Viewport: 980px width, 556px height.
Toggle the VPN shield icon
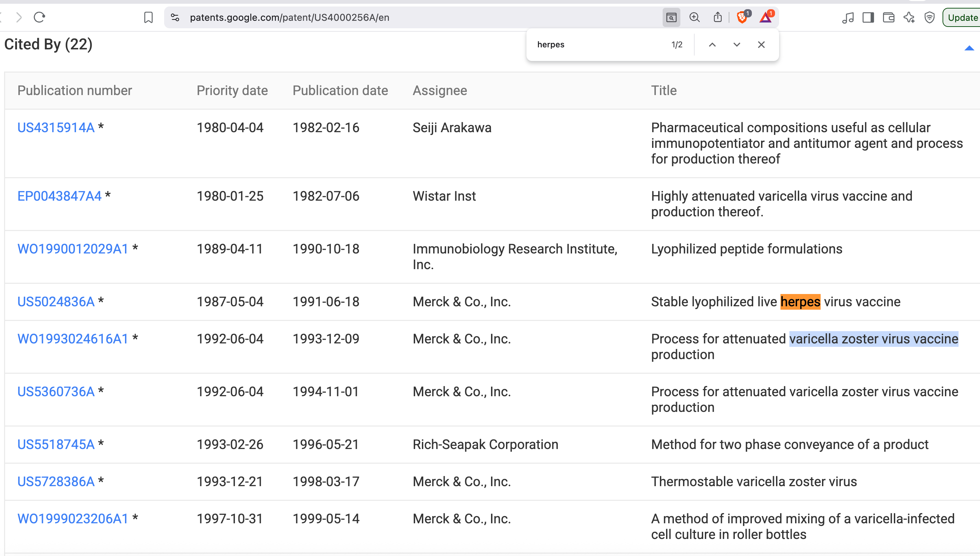pos(929,17)
